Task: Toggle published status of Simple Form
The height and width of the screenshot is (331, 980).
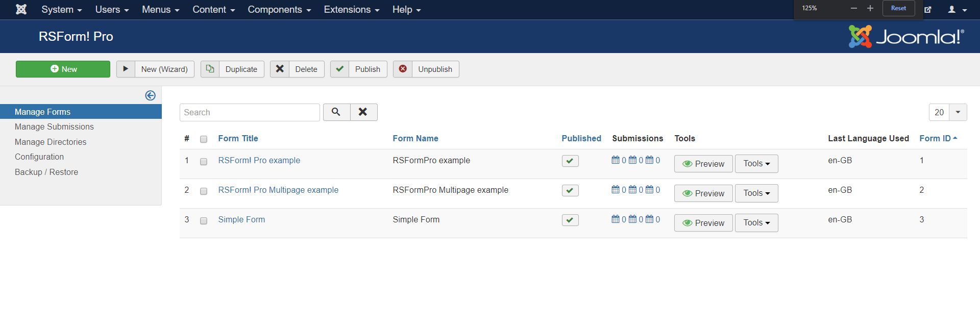Action: pos(570,220)
